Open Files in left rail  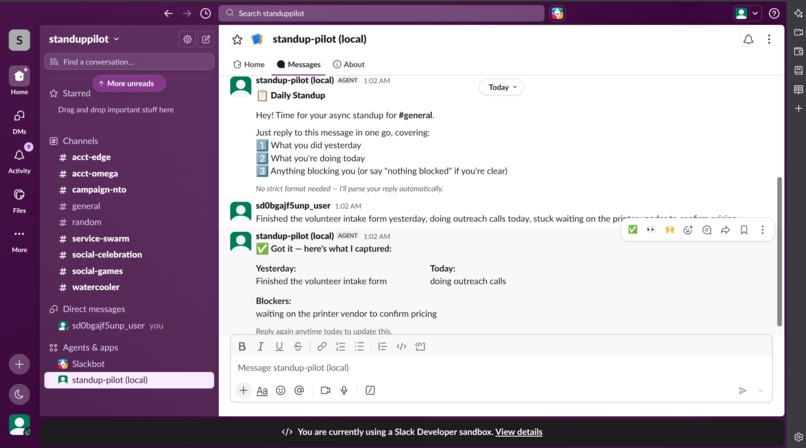(19, 200)
